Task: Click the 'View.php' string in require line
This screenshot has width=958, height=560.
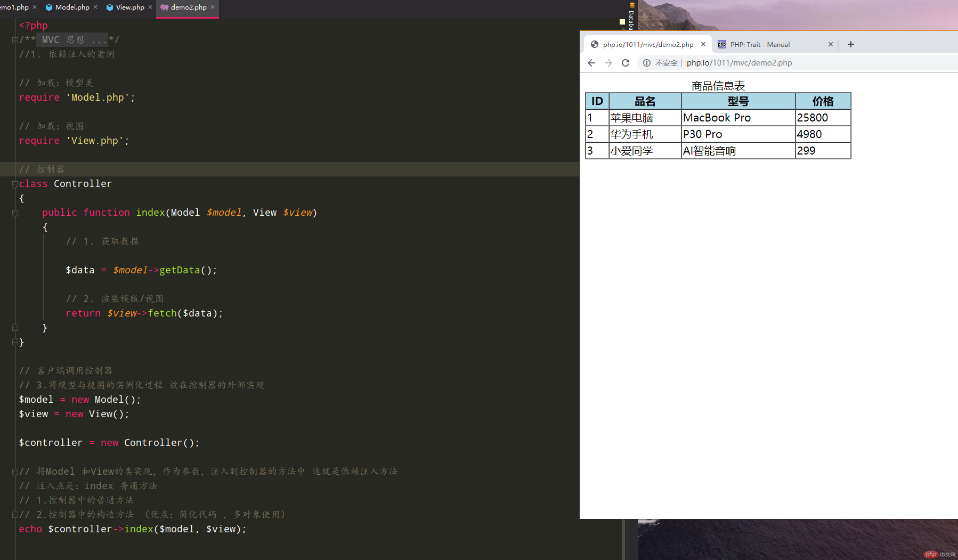Action: (95, 141)
